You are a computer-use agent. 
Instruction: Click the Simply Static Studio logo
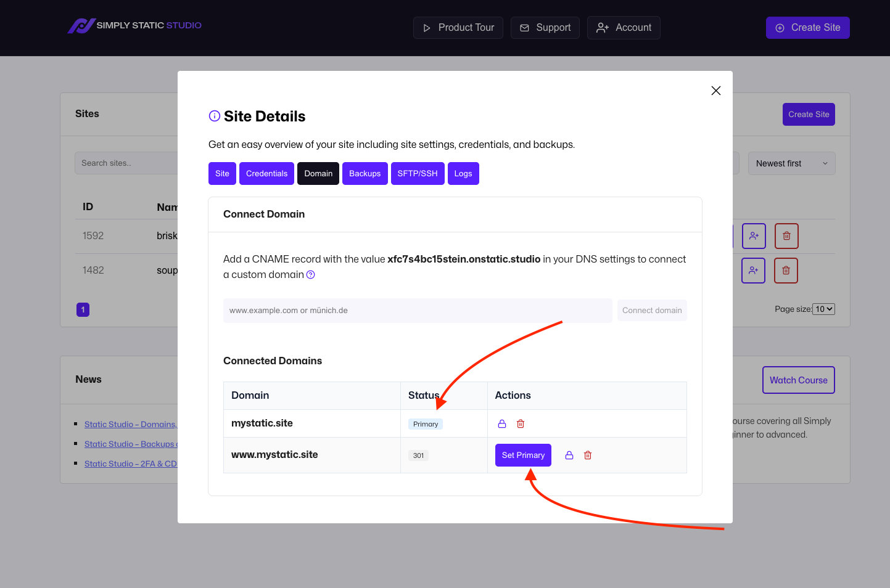coord(134,26)
